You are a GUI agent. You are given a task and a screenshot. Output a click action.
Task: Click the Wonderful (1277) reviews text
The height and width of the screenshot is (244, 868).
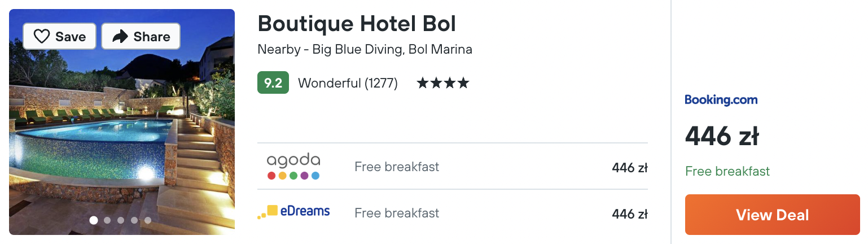[x=348, y=84]
